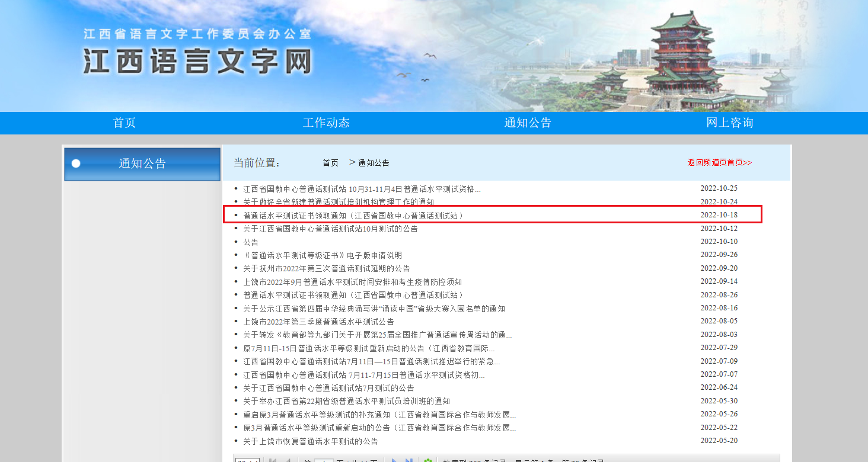The image size is (868, 462).
Task: Select the 通知公告 tab in the blue bar
Action: (x=528, y=123)
